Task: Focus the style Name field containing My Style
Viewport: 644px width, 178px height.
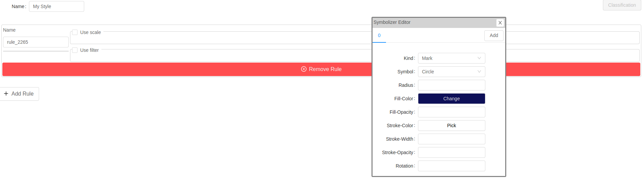Action: (x=57, y=6)
